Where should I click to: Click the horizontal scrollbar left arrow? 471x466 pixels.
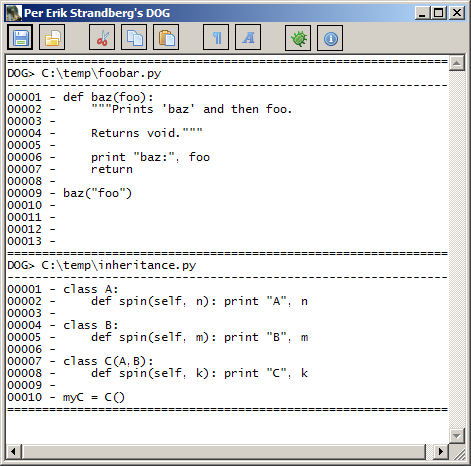point(14,452)
